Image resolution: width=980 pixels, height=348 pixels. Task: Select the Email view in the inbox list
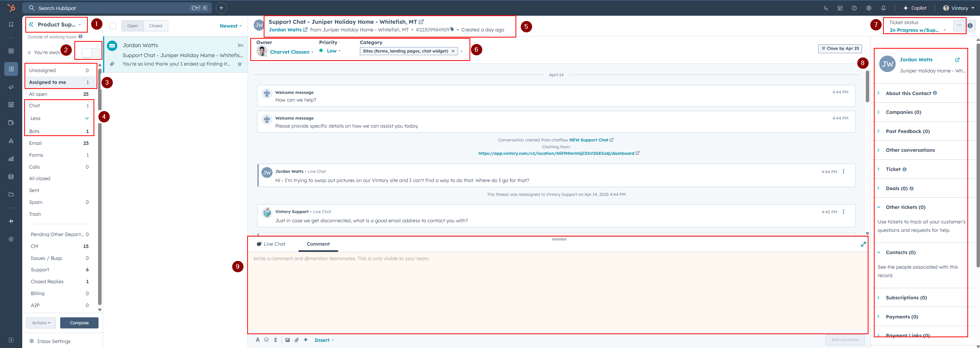click(36, 143)
